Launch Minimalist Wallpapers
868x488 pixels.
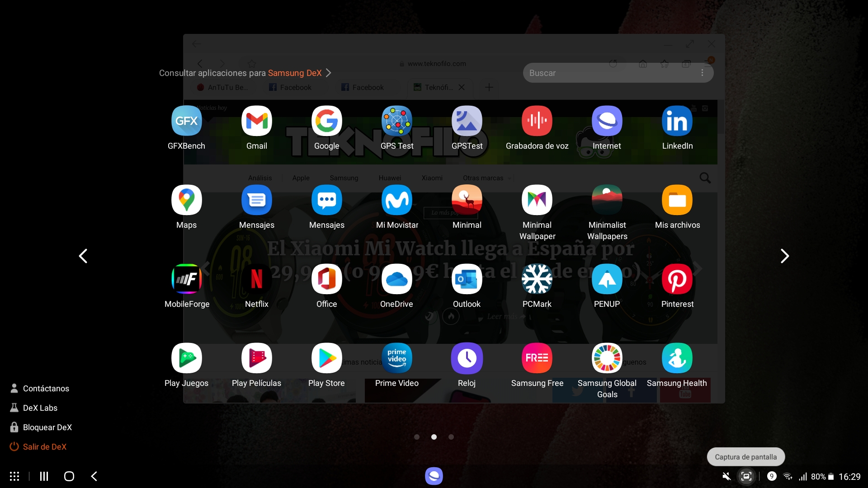607,200
